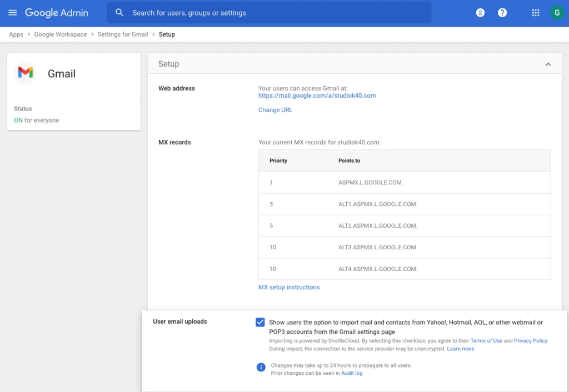Click the Gmail logo icon
The image size is (569, 392).
tap(26, 73)
